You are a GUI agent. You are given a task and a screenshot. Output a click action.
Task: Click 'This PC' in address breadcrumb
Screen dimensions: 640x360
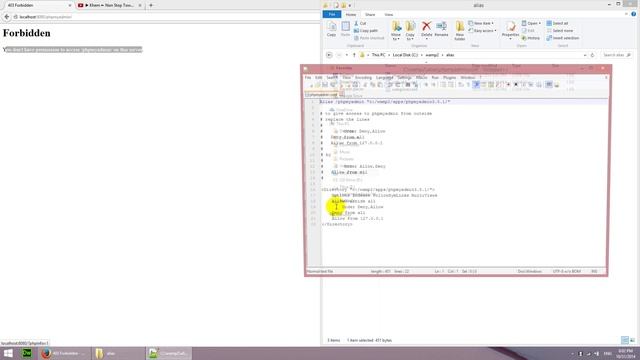pyautogui.click(x=378, y=55)
